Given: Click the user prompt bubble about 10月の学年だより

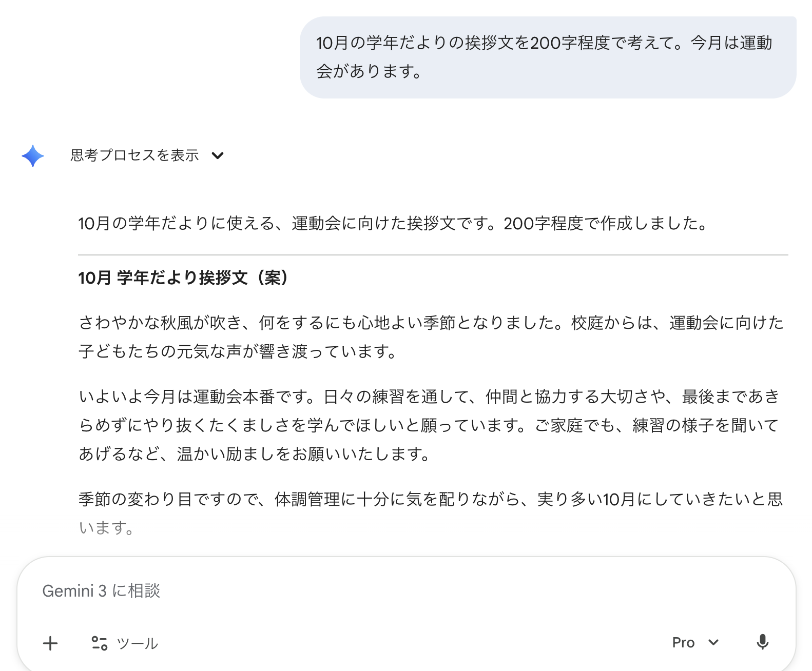Looking at the screenshot, I should [x=547, y=57].
